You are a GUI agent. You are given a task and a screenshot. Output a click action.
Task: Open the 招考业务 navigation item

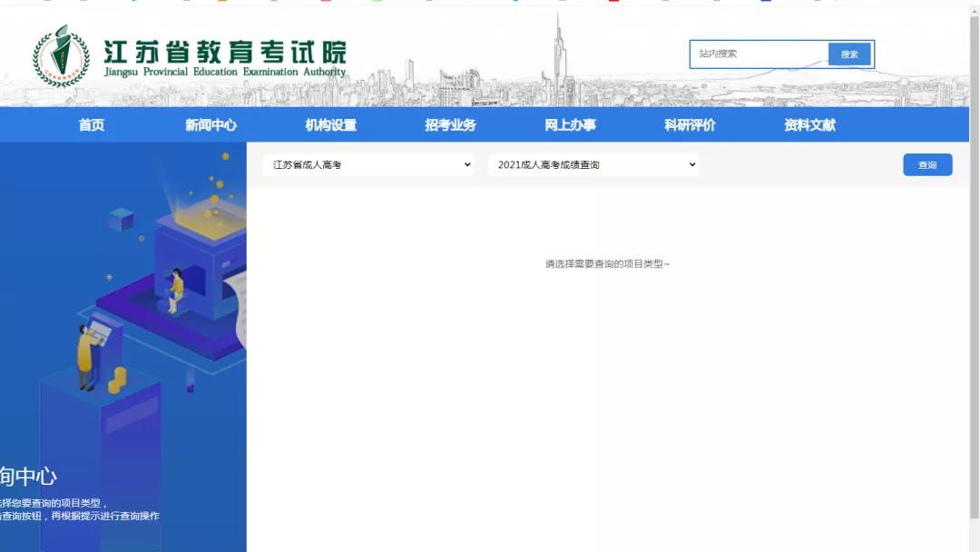(450, 125)
